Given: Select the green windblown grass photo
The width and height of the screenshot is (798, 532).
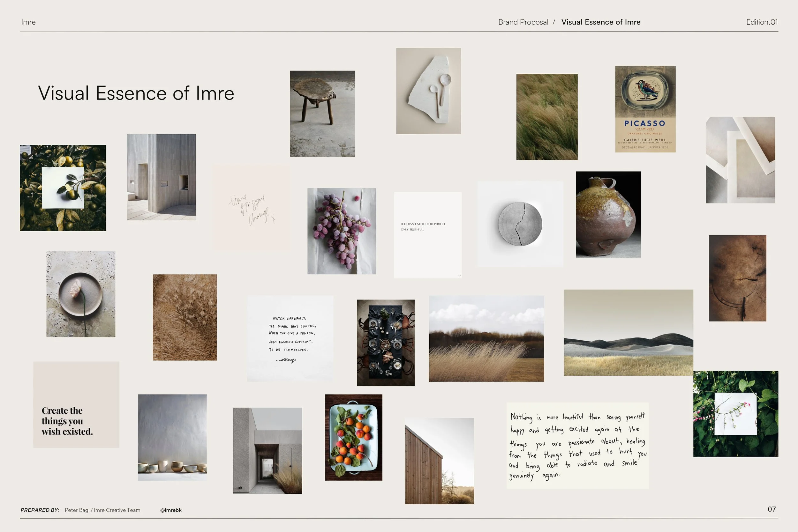Looking at the screenshot, I should point(547,117).
